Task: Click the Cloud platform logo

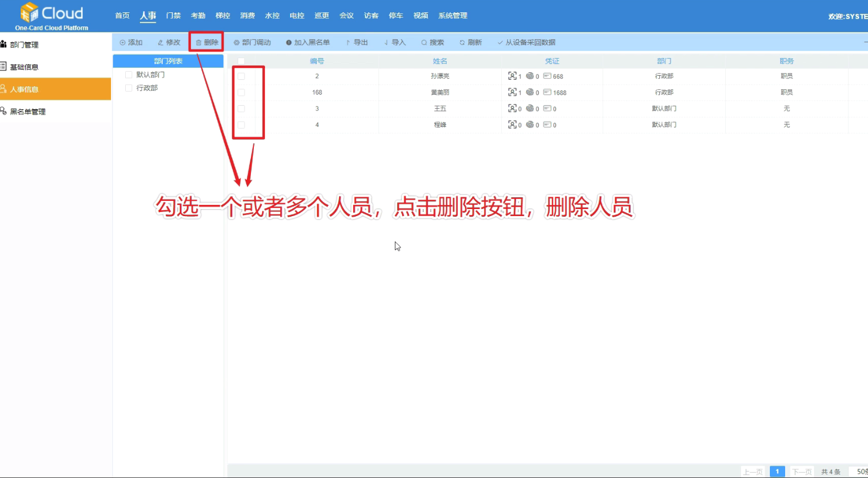Action: point(52,16)
